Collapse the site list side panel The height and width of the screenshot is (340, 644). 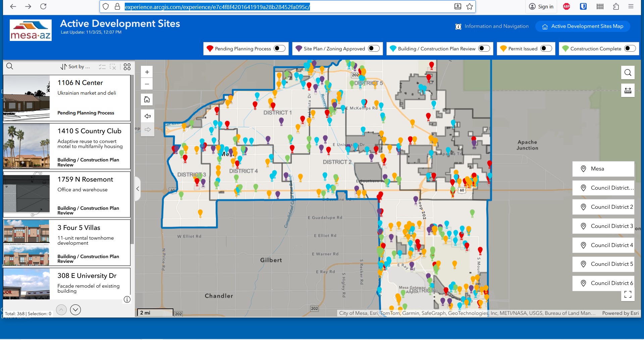pyautogui.click(x=138, y=189)
